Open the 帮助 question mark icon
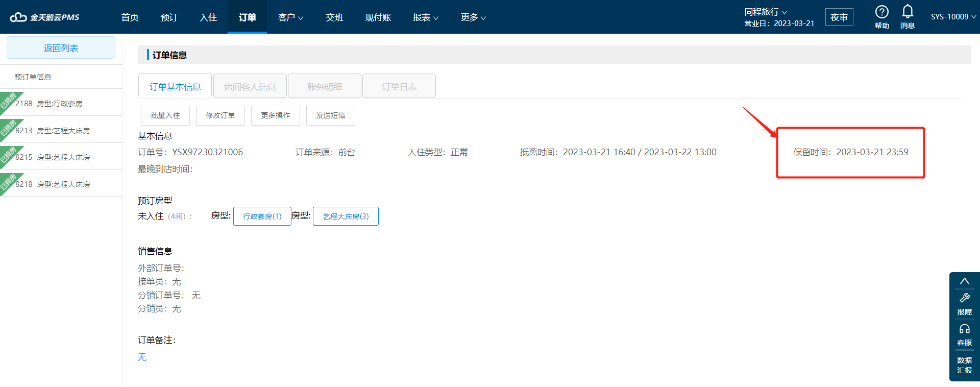Screen dimensions: 980x387 click(881, 12)
